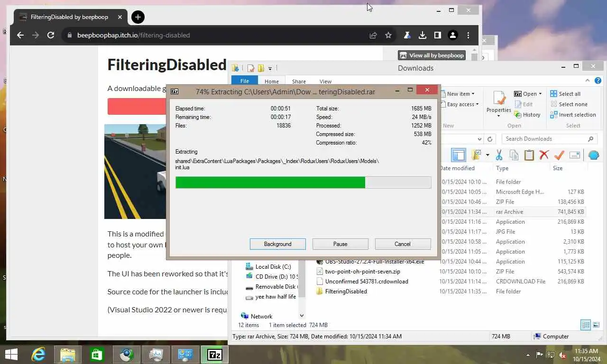This screenshot has width=607, height=364.
Task: Click the Copy icon in Explorer toolbar
Action: point(514,155)
